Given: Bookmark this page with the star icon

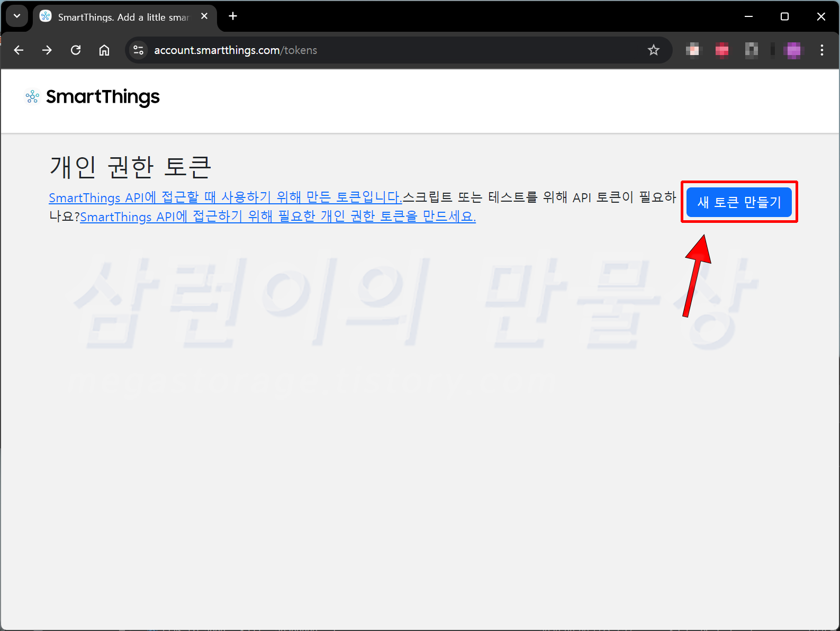Looking at the screenshot, I should click(654, 50).
